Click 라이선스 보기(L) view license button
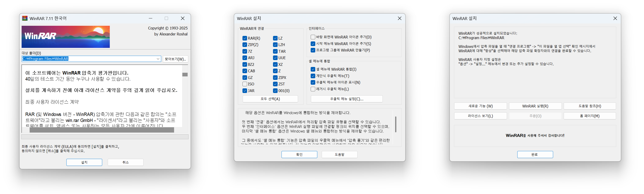 480,116
